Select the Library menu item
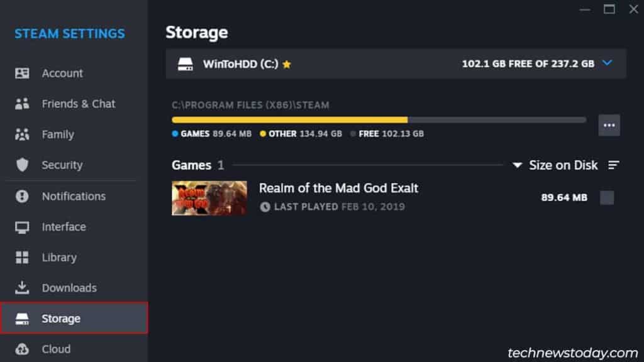Viewport: 644px width, 362px height. pos(59,257)
